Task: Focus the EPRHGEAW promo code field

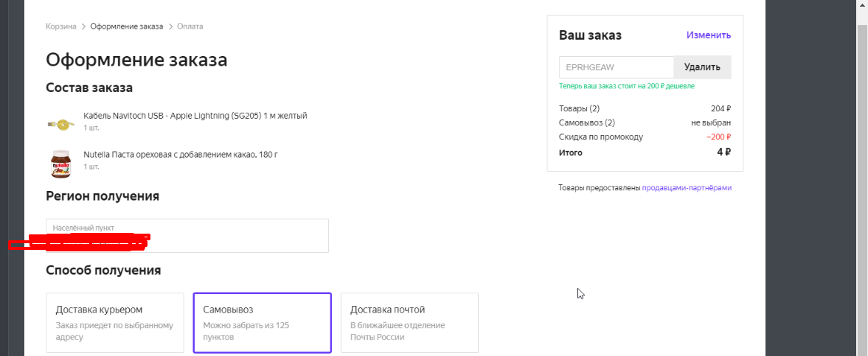Action: [616, 68]
